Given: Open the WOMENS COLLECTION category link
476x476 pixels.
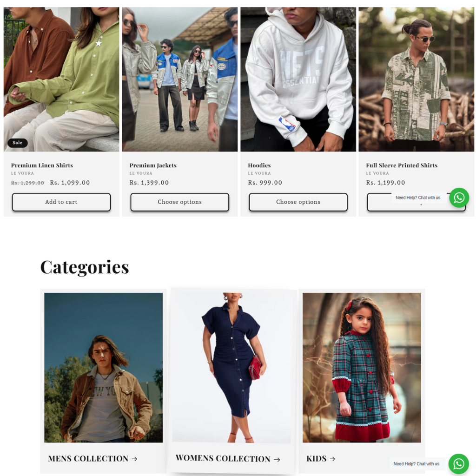Looking at the screenshot, I should click(223, 458).
